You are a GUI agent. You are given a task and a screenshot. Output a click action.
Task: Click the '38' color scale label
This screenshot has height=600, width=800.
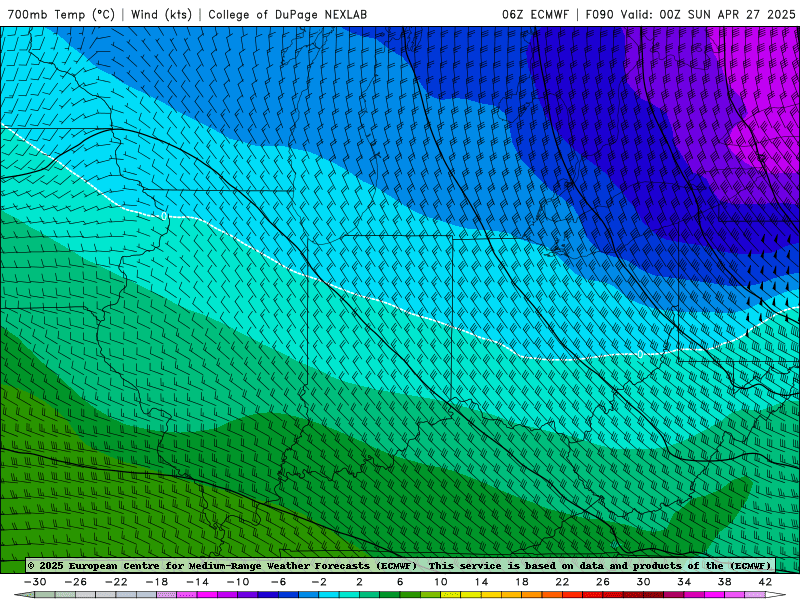tap(724, 582)
